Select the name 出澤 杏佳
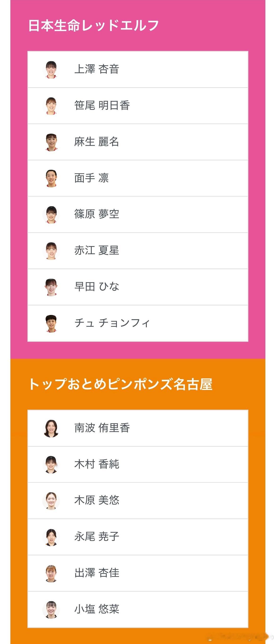The image size is (276, 644). tap(97, 573)
